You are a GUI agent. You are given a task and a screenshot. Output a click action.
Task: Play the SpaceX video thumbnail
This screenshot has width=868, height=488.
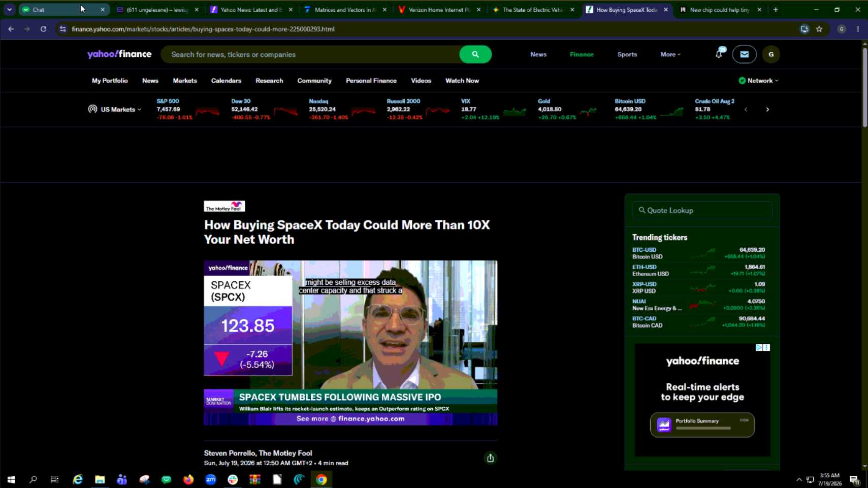coord(350,343)
